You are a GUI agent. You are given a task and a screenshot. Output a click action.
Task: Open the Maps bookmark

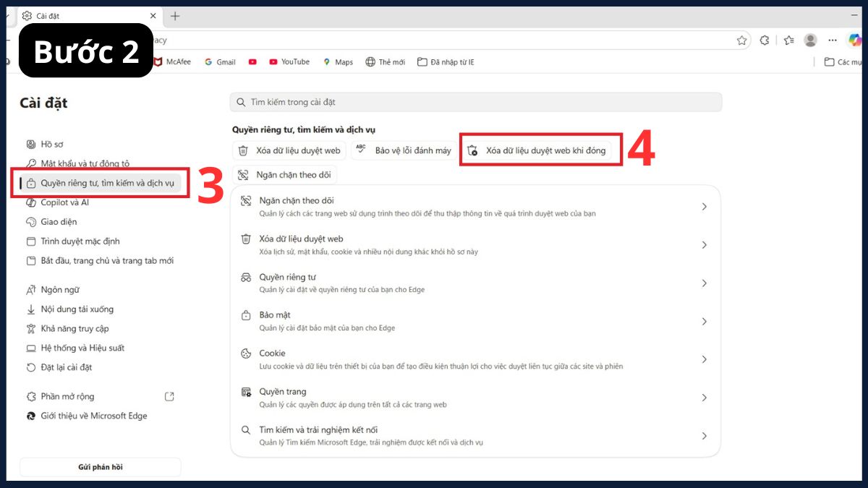[x=338, y=62]
